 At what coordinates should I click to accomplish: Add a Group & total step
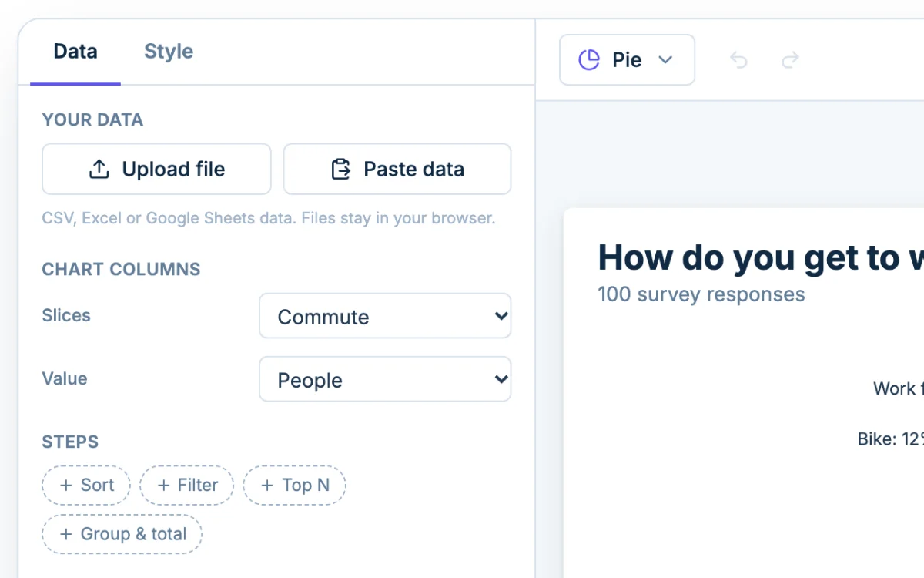(122, 534)
